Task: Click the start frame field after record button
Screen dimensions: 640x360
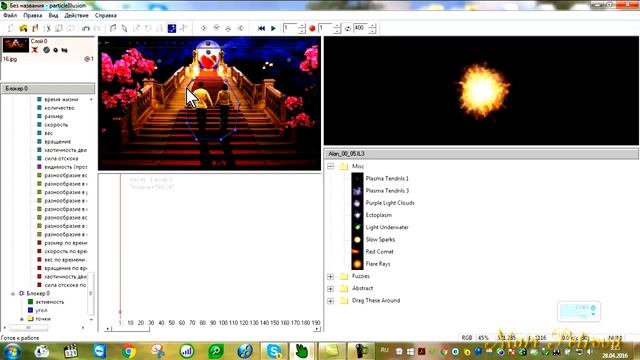Action: coord(326,28)
